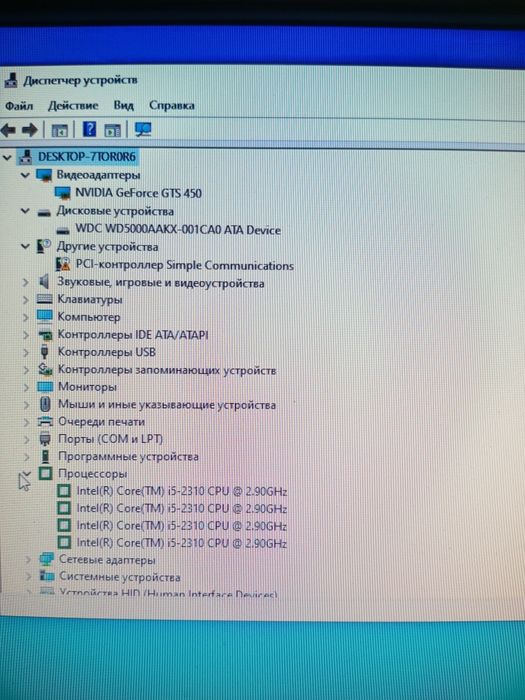Click the chip icon for Процессоры
The height and width of the screenshot is (700, 525).
pos(46,474)
